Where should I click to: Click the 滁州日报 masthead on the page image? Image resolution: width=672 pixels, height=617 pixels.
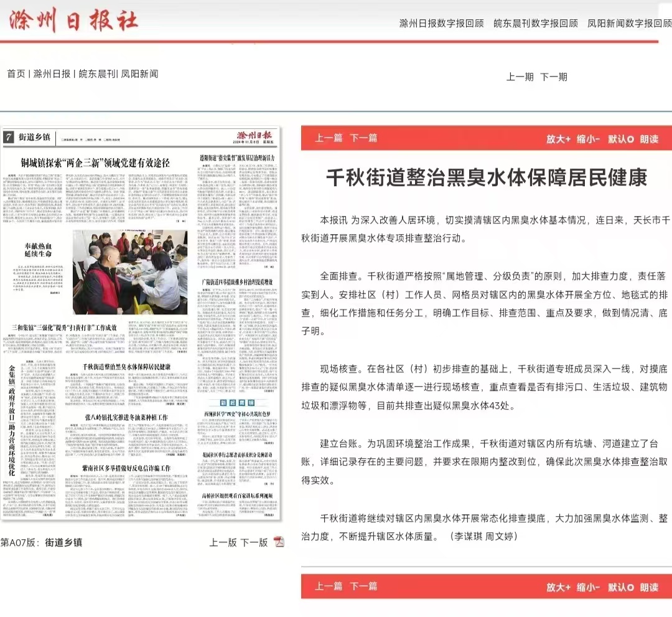[x=254, y=137]
